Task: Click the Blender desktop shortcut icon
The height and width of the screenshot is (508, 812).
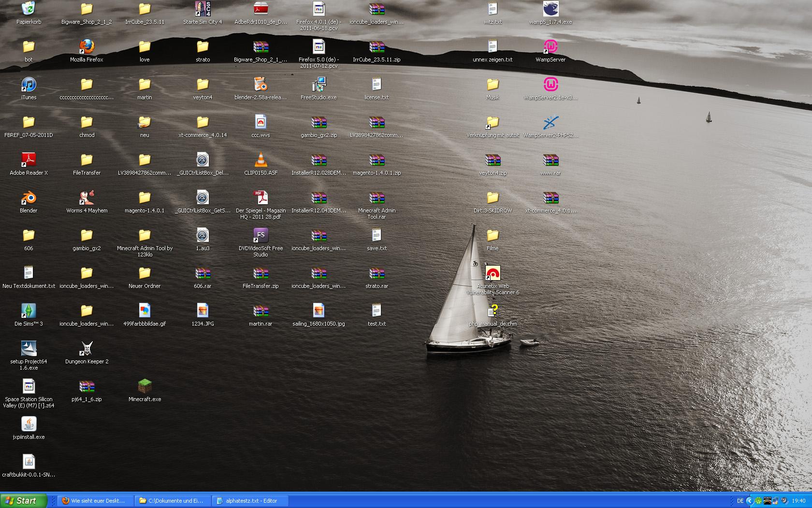Action: [x=29, y=198]
